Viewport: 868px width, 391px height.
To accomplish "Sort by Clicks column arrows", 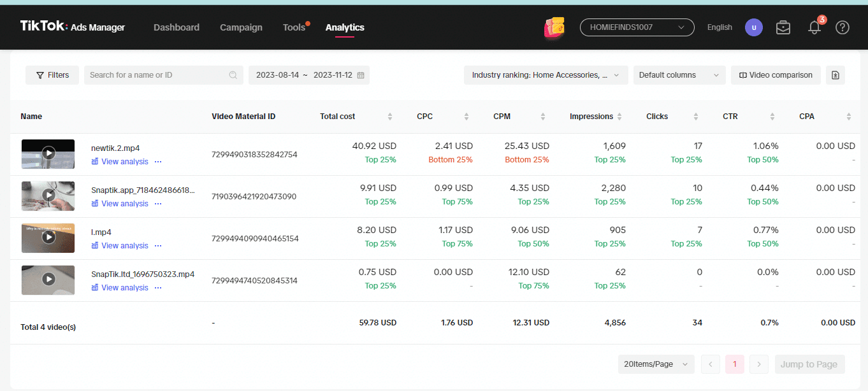I will (696, 117).
